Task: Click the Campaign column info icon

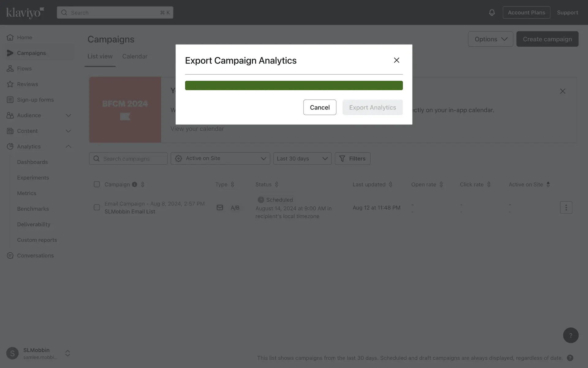Action: pos(134,184)
